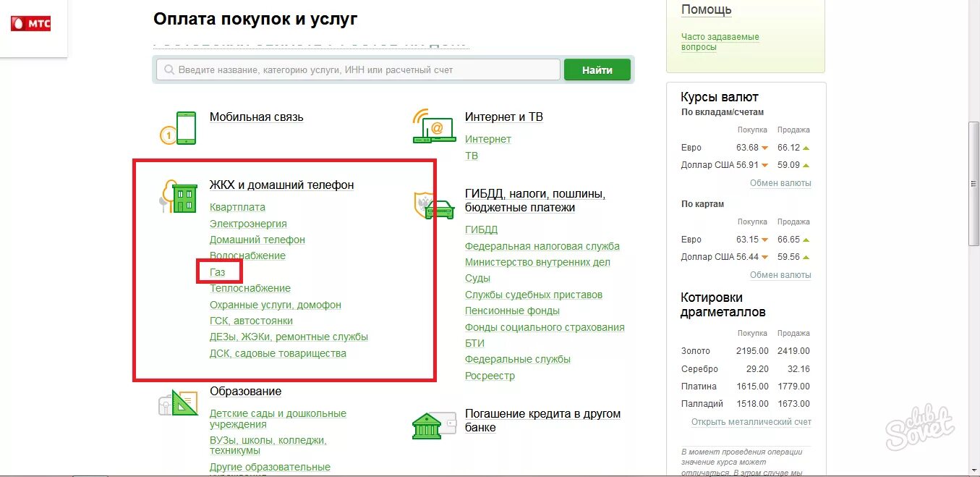This screenshot has width=980, height=477.
Task: Open ЖКХ и домашний телефон heading
Action: (x=281, y=185)
